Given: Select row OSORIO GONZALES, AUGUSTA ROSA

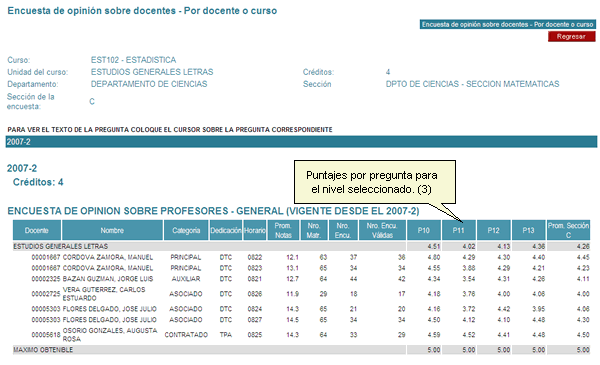Looking at the screenshot, I should (x=301, y=335).
